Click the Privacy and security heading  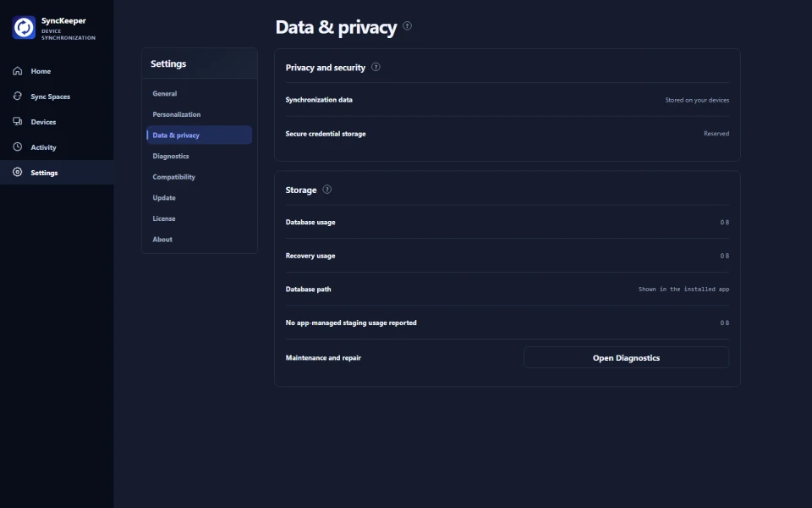[x=325, y=68]
